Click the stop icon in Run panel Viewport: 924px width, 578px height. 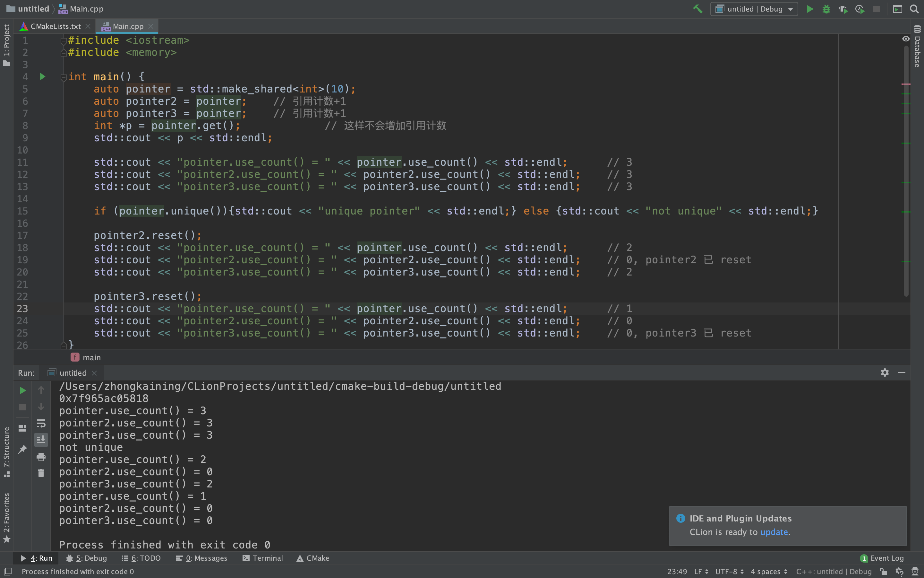coord(22,407)
